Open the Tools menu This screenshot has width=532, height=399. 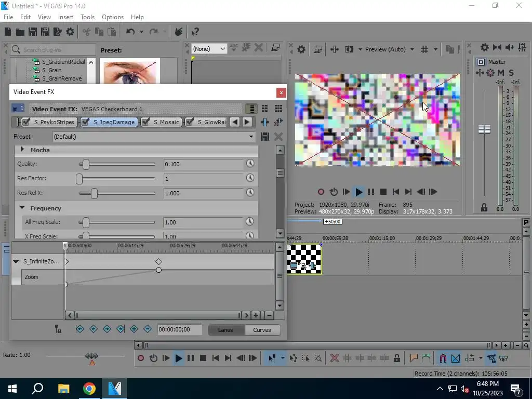[x=87, y=17]
